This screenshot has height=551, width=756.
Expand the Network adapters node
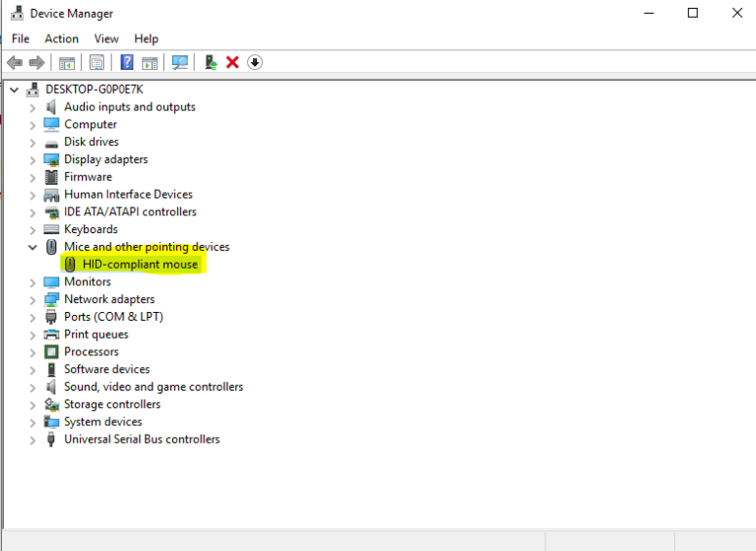32,299
